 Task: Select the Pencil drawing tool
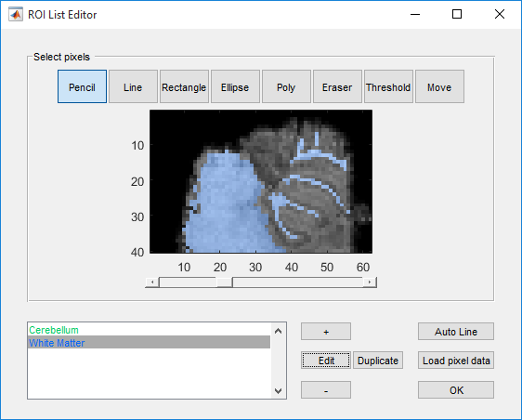(82, 86)
